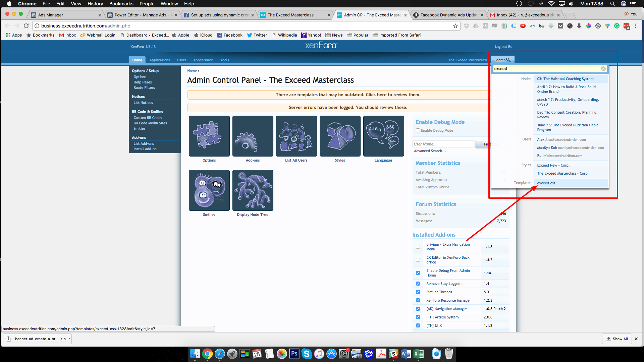644x362 pixels.
Task: Click the outdated templates review notice
Action: (x=348, y=95)
